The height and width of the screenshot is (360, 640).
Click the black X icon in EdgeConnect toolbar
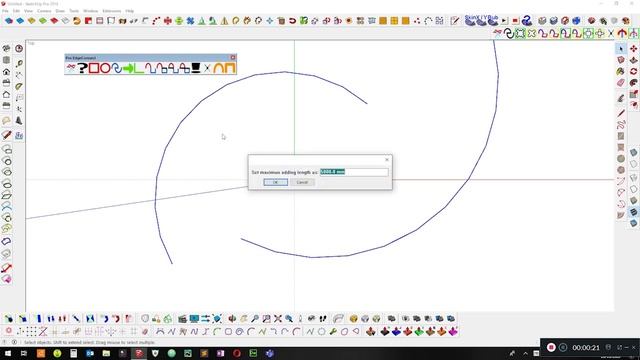pyautogui.click(x=207, y=68)
